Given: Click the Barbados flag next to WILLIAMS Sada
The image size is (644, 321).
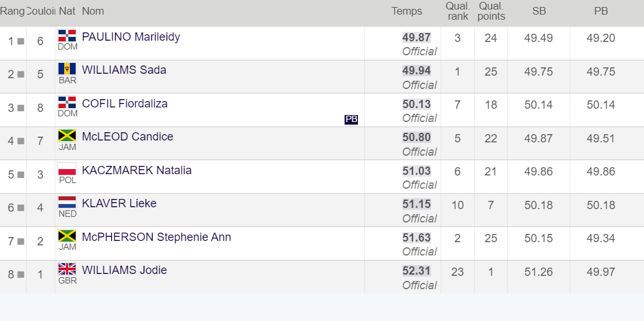Looking at the screenshot, I should 67,69.
